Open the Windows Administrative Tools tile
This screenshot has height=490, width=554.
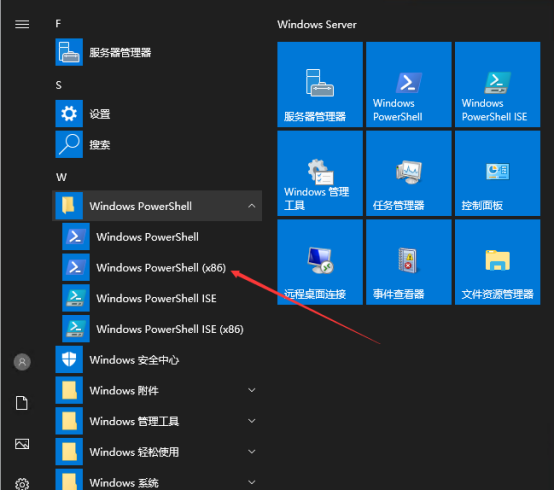[320, 173]
